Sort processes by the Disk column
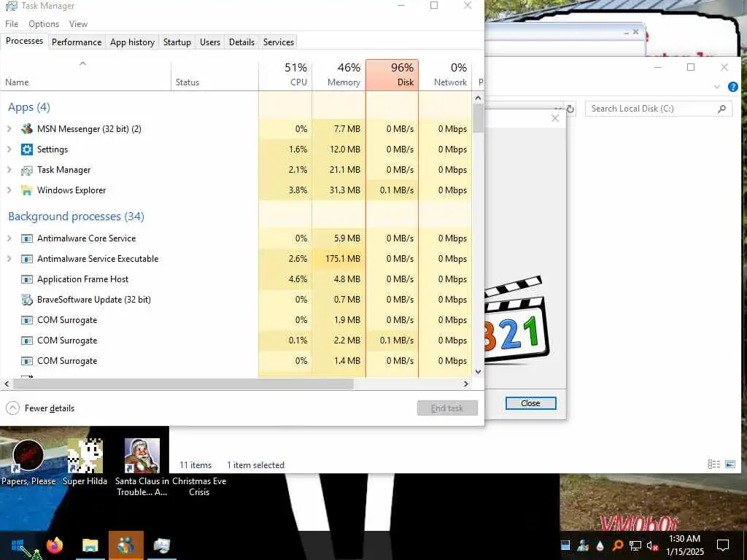The height and width of the screenshot is (560, 747). click(x=392, y=75)
